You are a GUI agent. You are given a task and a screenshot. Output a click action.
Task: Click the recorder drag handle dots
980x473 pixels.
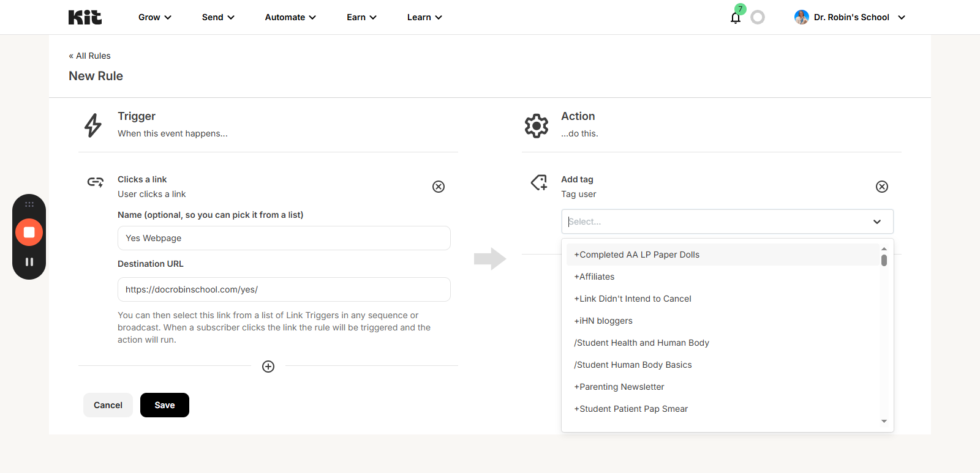29,204
